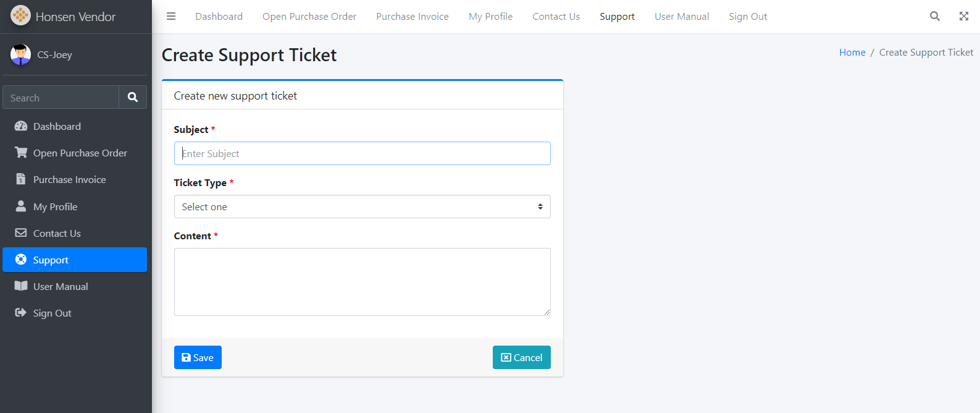Screen dimensions: 980x413
Task: Click into the Enter Subject field
Action: (x=362, y=153)
